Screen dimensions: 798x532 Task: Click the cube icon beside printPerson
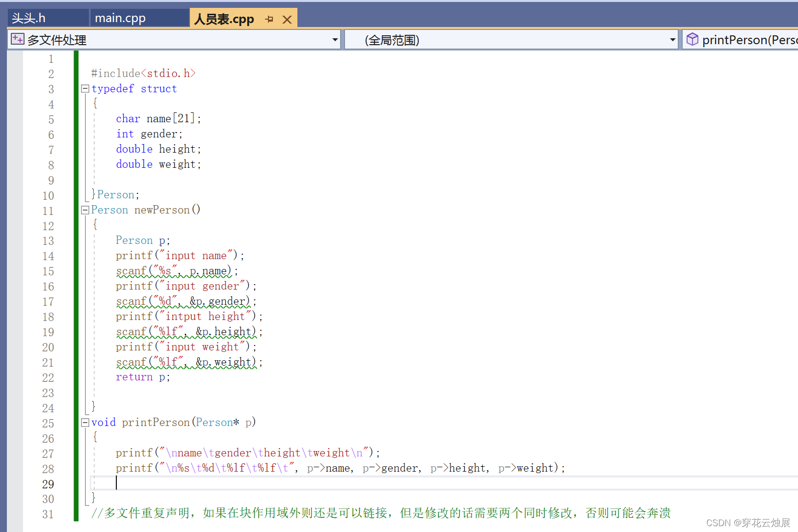click(692, 39)
